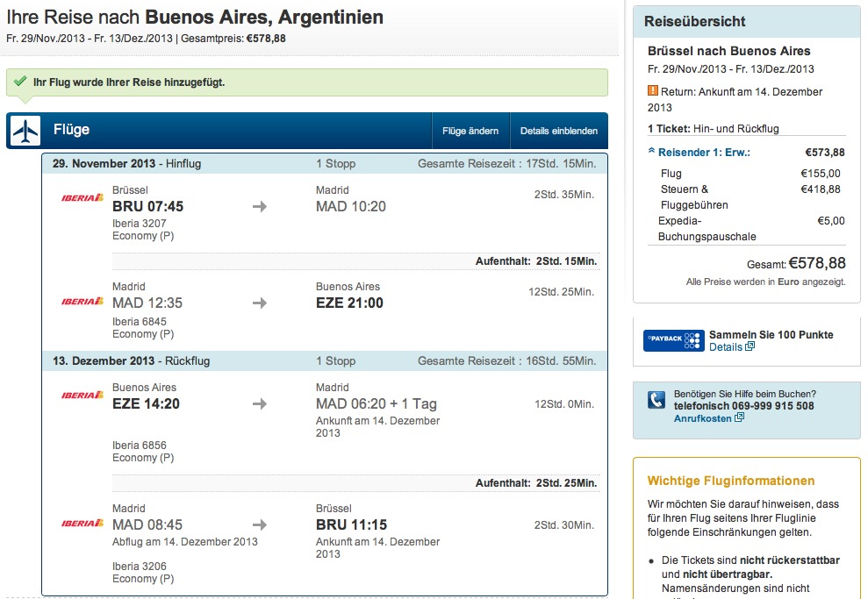Click the Iberia logo for flight 6845
The height and width of the screenshot is (599, 868).
[x=82, y=302]
